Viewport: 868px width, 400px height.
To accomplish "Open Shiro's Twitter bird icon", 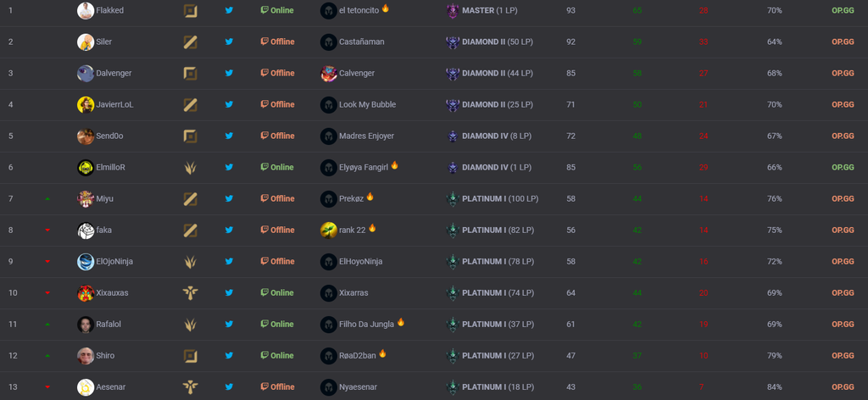I will [x=229, y=355].
